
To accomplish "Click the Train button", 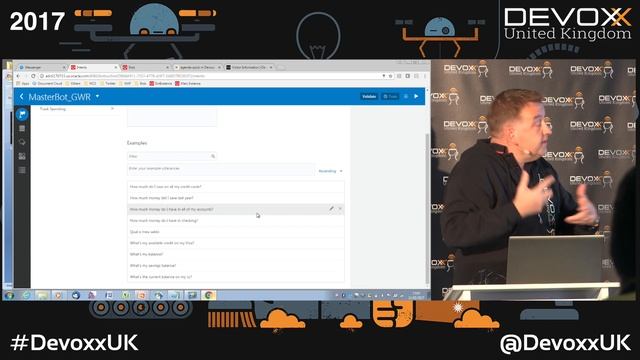I will pos(390,97).
